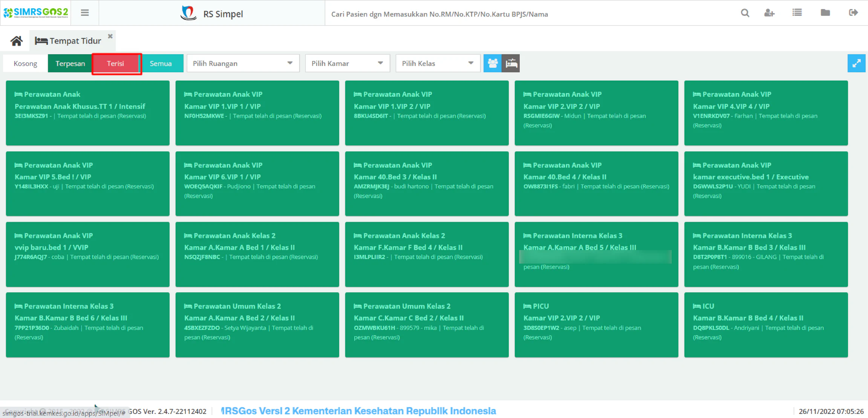Open the Pilih Kelas dropdown

pos(438,63)
